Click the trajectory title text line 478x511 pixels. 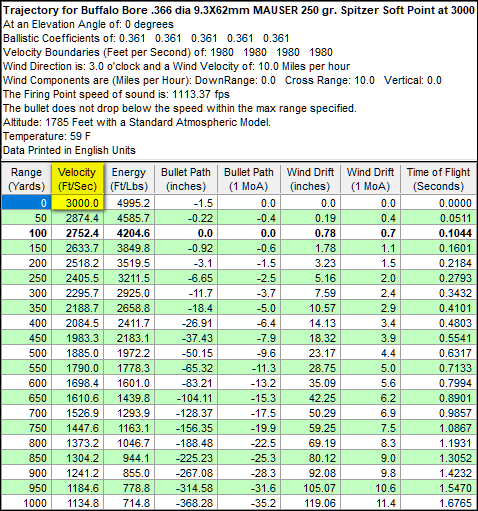239,10
